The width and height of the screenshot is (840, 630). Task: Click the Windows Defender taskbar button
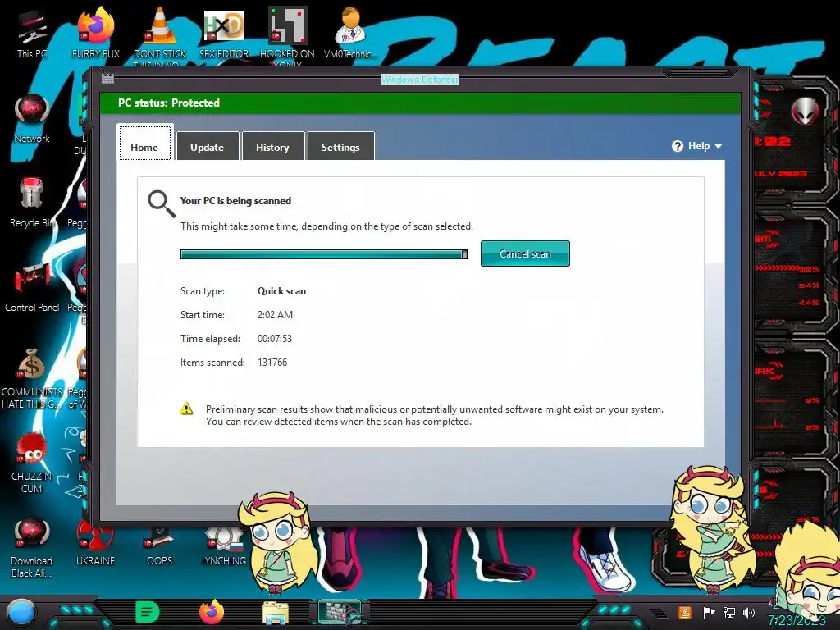340,612
